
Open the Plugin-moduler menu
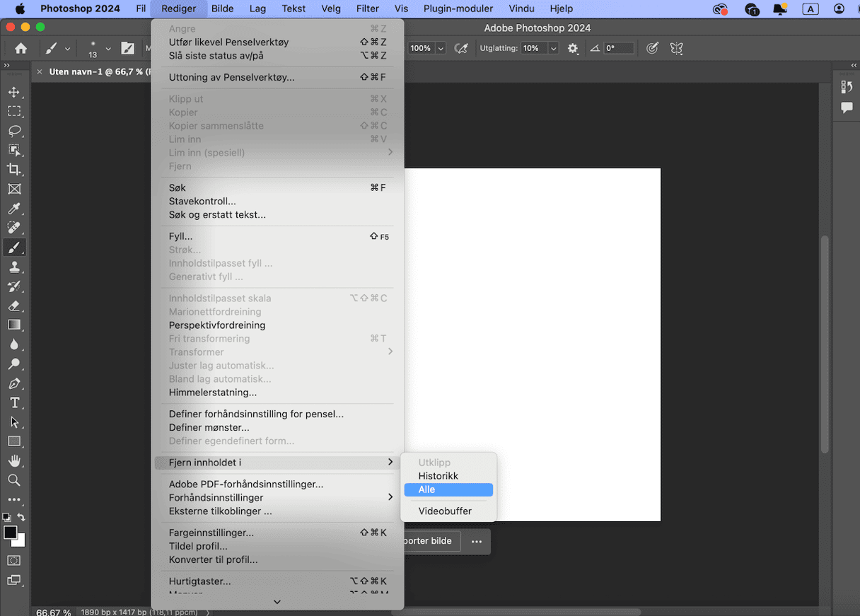[458, 8]
